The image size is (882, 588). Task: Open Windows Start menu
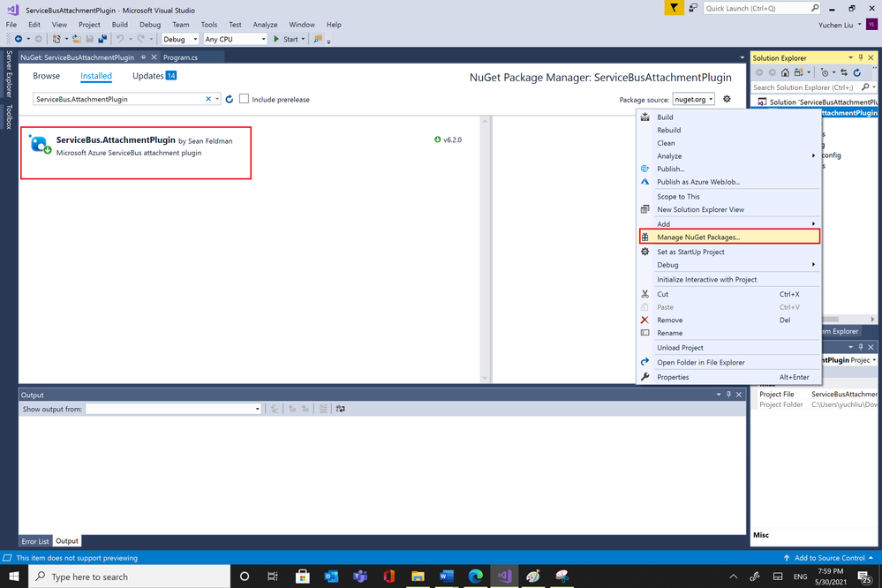coord(13,577)
